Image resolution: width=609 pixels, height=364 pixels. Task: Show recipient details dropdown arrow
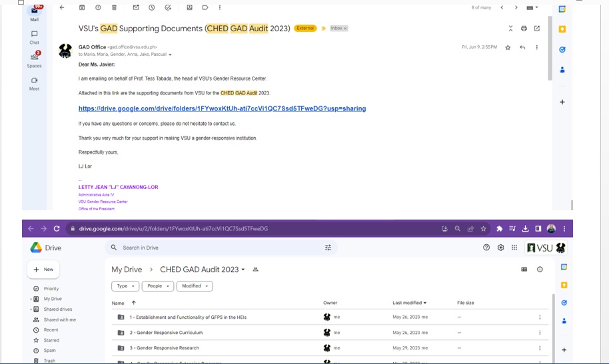pos(171,55)
